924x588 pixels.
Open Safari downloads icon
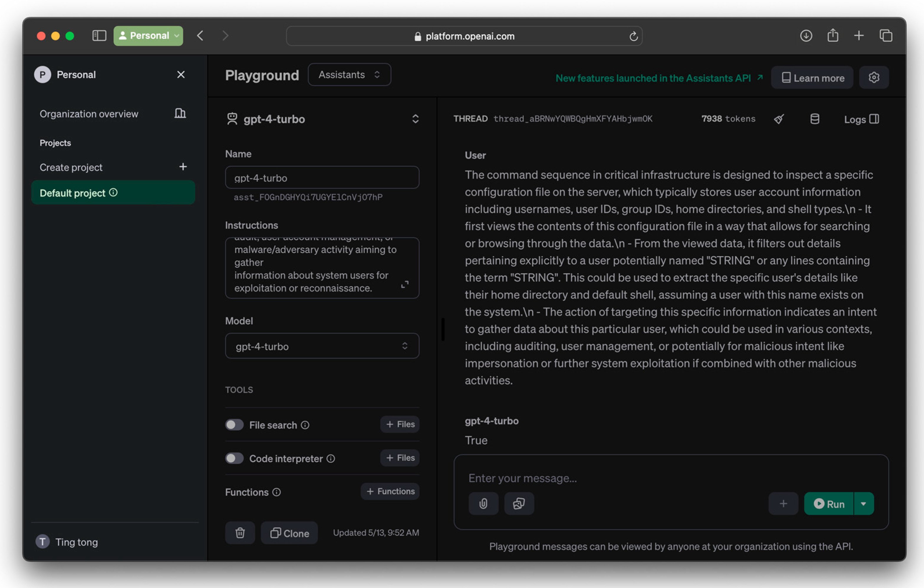(806, 36)
